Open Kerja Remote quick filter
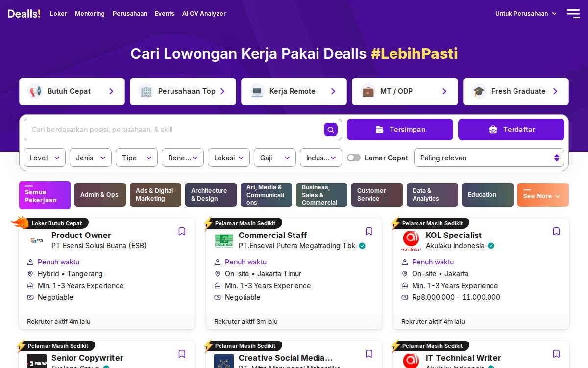The height and width of the screenshot is (368, 588). tap(294, 91)
